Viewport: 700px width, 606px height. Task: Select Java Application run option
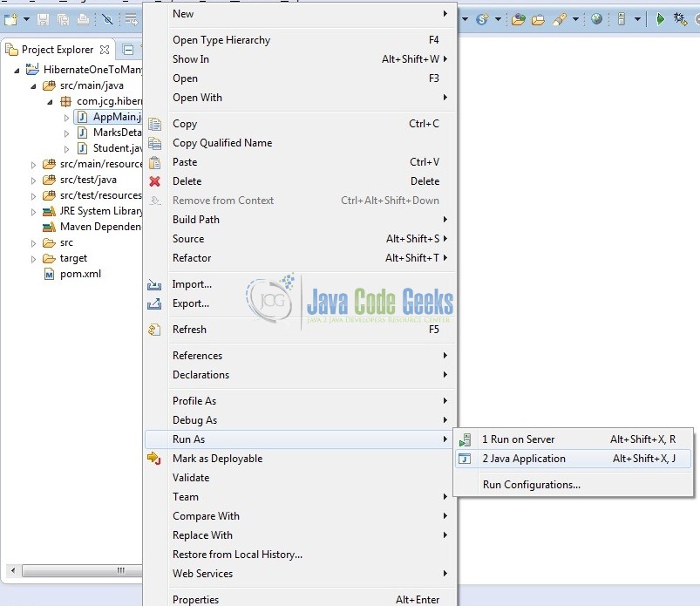pyautogui.click(x=574, y=459)
